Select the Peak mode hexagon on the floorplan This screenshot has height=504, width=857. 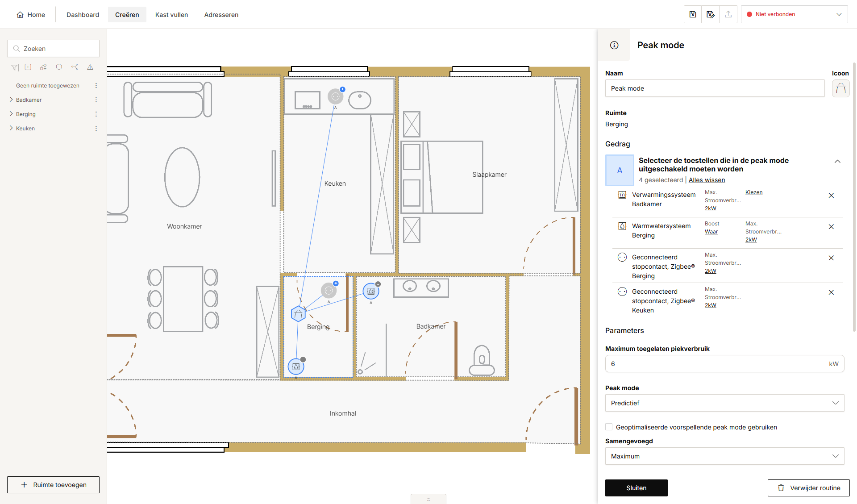(298, 314)
